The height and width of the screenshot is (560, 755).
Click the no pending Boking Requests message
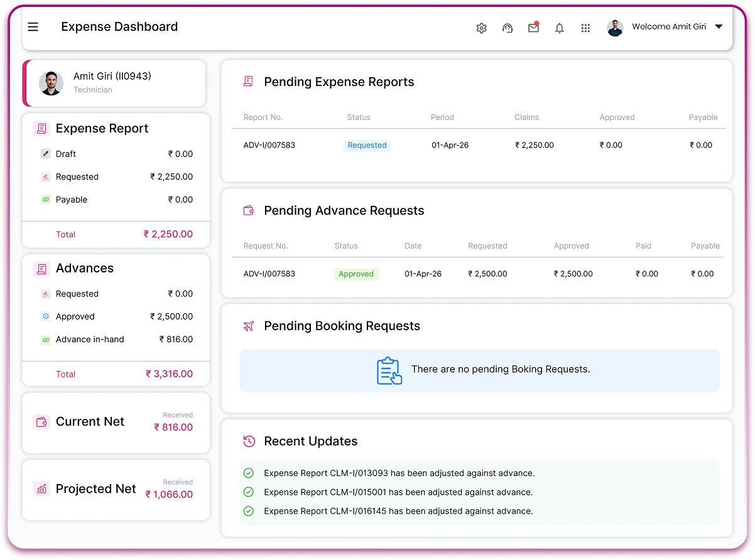coord(501,369)
